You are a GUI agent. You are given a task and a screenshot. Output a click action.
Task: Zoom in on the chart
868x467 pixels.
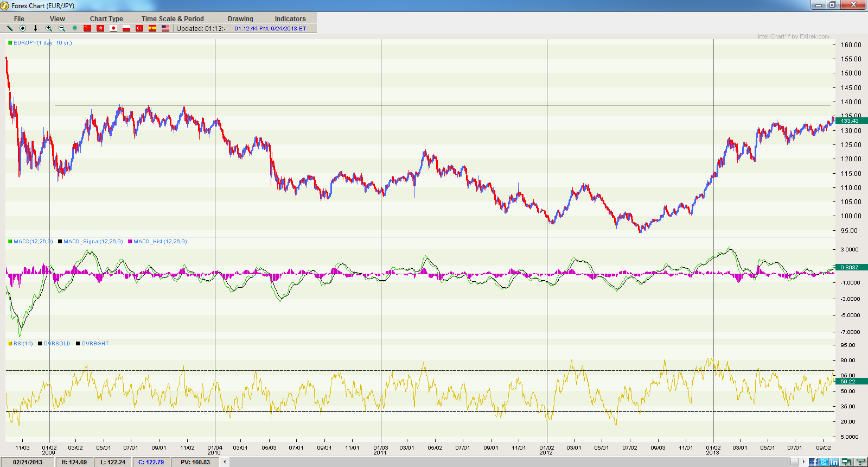click(x=49, y=28)
